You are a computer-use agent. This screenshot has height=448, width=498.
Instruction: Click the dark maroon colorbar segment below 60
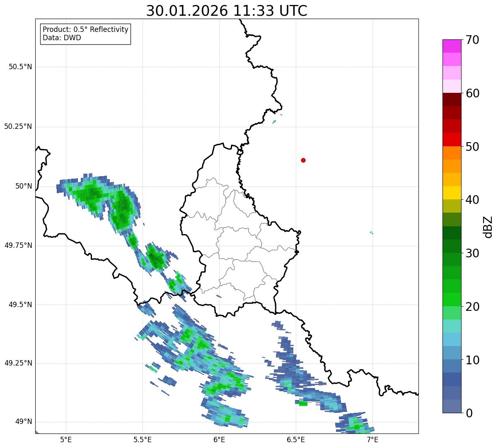[452, 99]
